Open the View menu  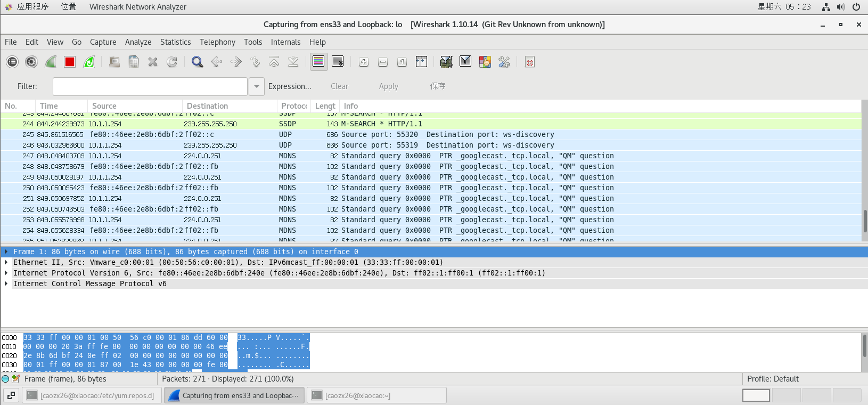tap(55, 42)
